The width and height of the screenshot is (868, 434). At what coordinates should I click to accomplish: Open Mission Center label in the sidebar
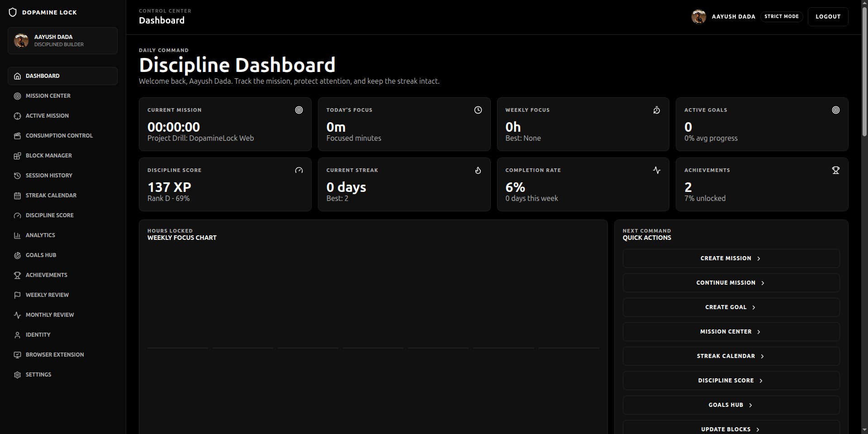(x=48, y=96)
